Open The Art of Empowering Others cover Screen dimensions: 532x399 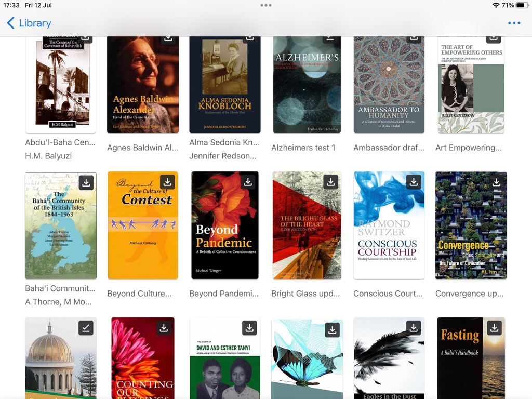471,85
